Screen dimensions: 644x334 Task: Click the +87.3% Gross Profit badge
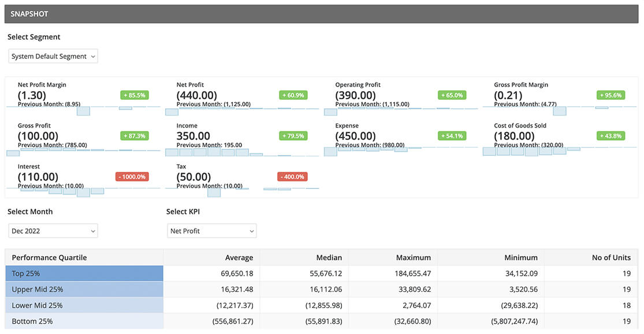click(x=135, y=136)
